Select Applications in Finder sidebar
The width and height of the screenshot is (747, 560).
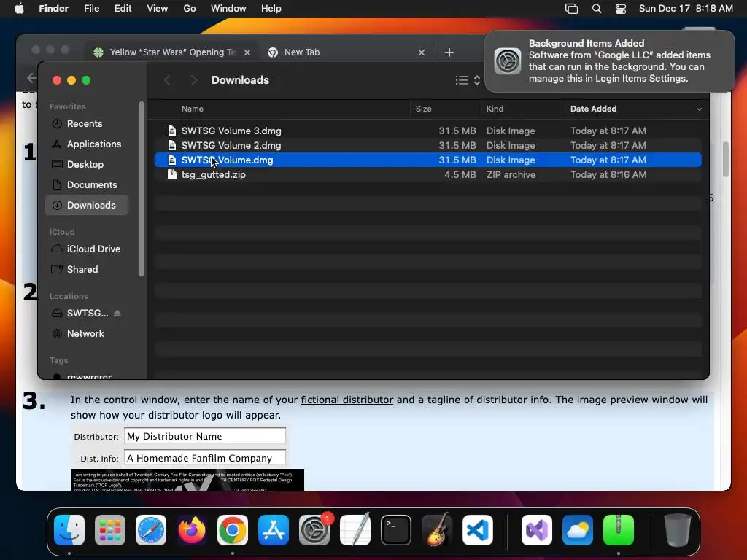click(87, 144)
